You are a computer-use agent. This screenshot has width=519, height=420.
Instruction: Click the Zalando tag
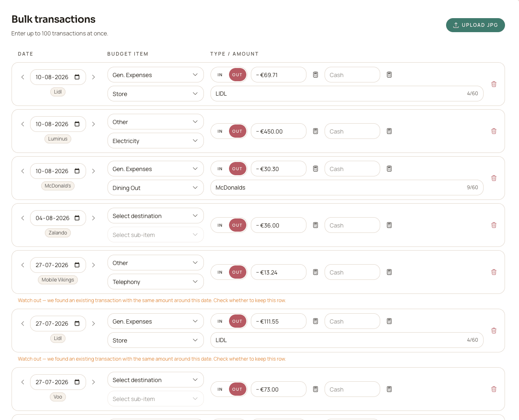(58, 233)
